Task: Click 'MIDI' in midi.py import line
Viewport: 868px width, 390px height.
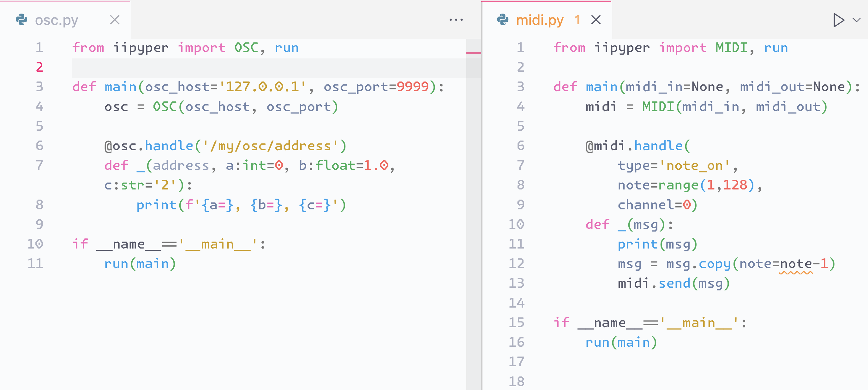Action: (732, 48)
